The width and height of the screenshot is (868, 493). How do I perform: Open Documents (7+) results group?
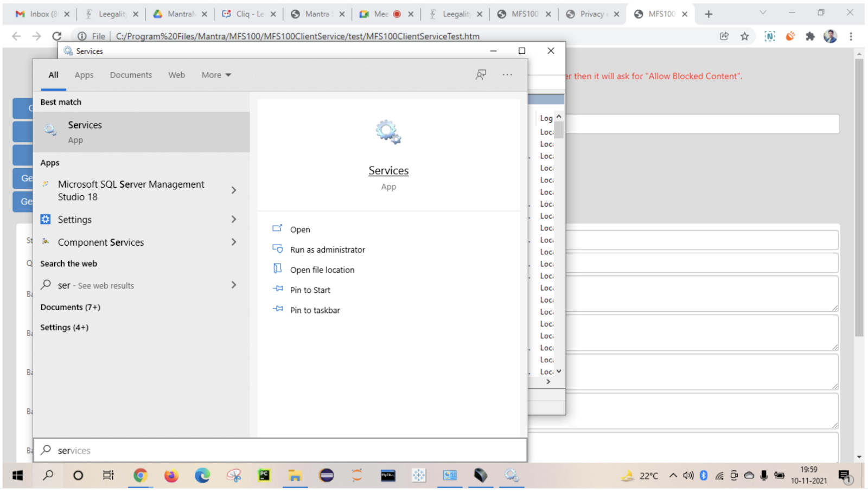(x=70, y=307)
